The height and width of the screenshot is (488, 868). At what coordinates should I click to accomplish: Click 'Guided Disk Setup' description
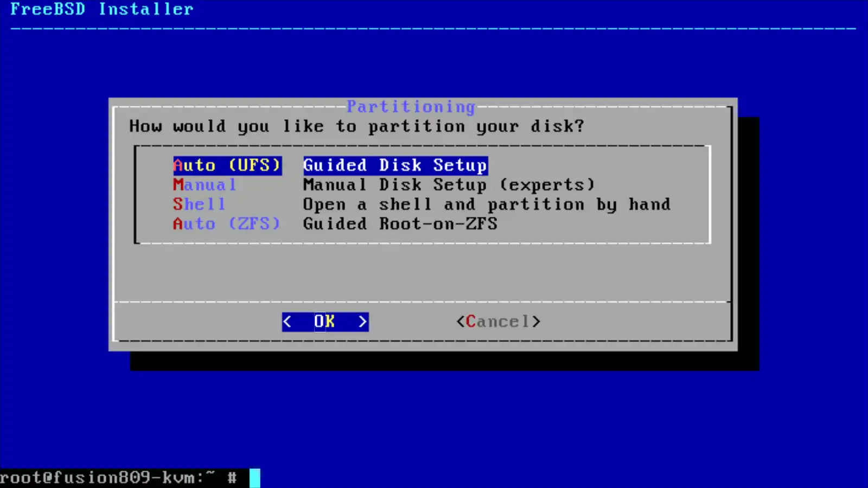pos(395,165)
